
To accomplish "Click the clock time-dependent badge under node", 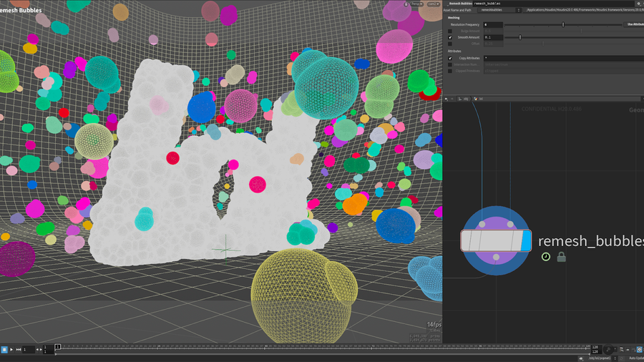I will (546, 256).
